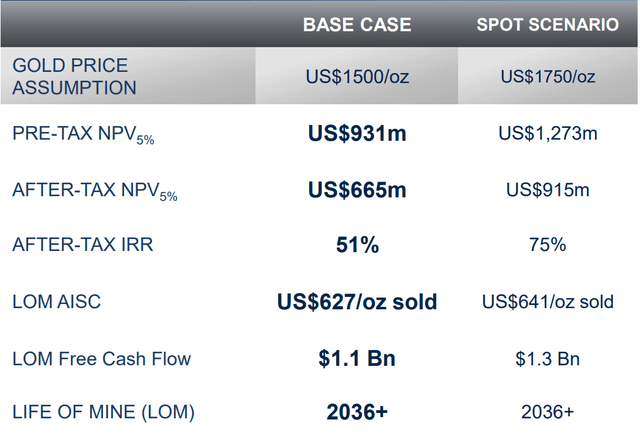Click the US$931m pre-tax NPV value

click(x=356, y=133)
